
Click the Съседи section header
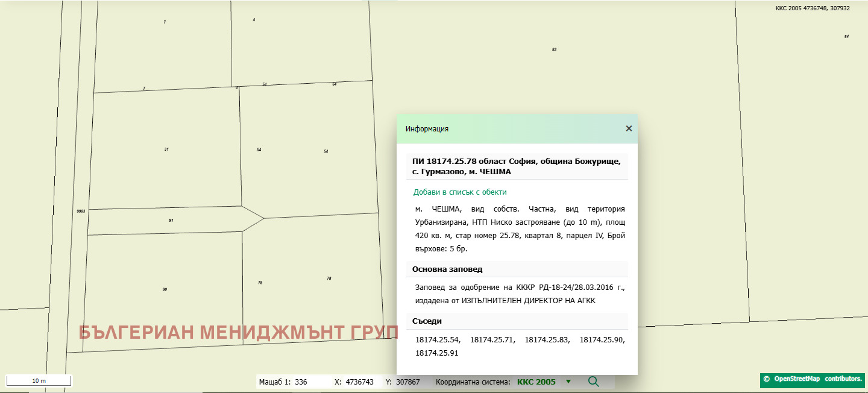click(427, 321)
